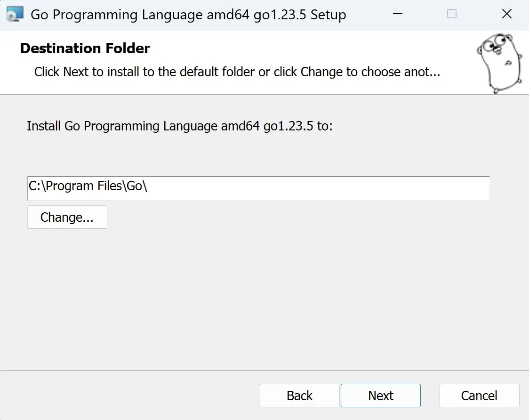This screenshot has height=420, width=529.
Task: Focus the C:\Program Files\Go\ path field
Action: (258, 188)
